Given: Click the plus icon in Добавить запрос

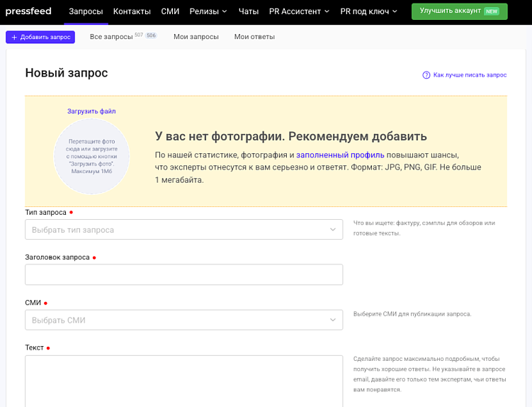Looking at the screenshot, I should pos(14,37).
